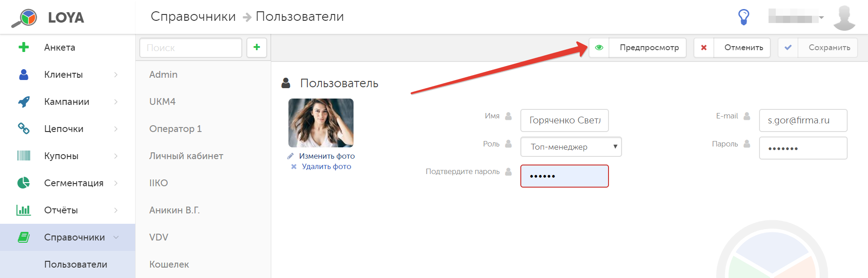The width and height of the screenshot is (868, 278).
Task: Select Admin in the users list
Action: pyautogui.click(x=203, y=75)
